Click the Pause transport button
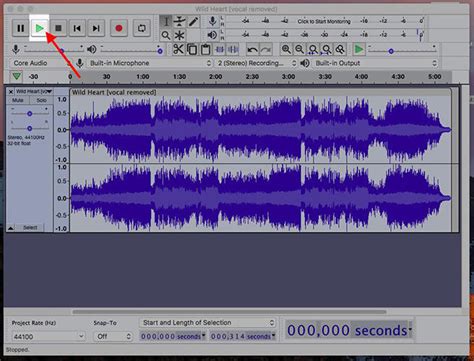This screenshot has width=474, height=361. [21, 28]
